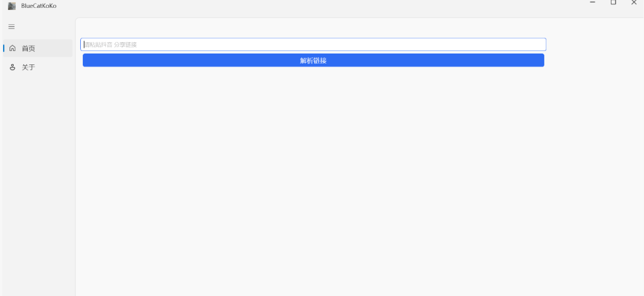
Task: Click the 解析链接 parse button
Action: point(313,60)
